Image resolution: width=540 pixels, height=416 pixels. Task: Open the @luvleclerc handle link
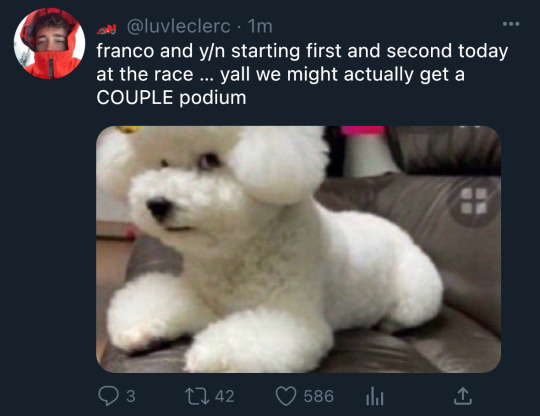point(179,27)
